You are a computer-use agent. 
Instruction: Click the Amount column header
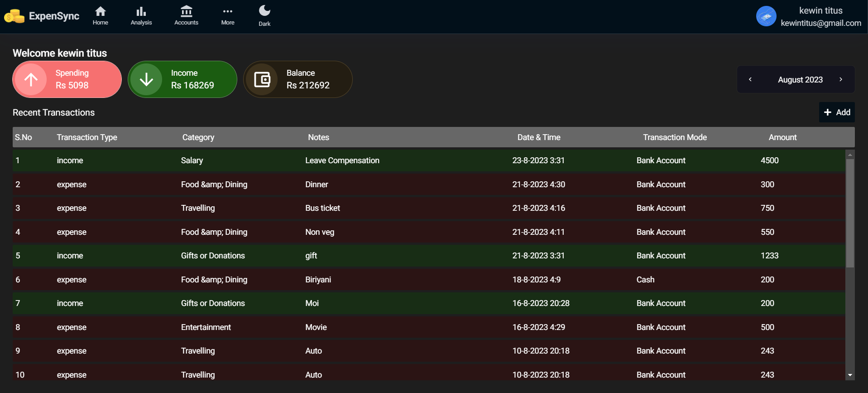click(x=782, y=137)
